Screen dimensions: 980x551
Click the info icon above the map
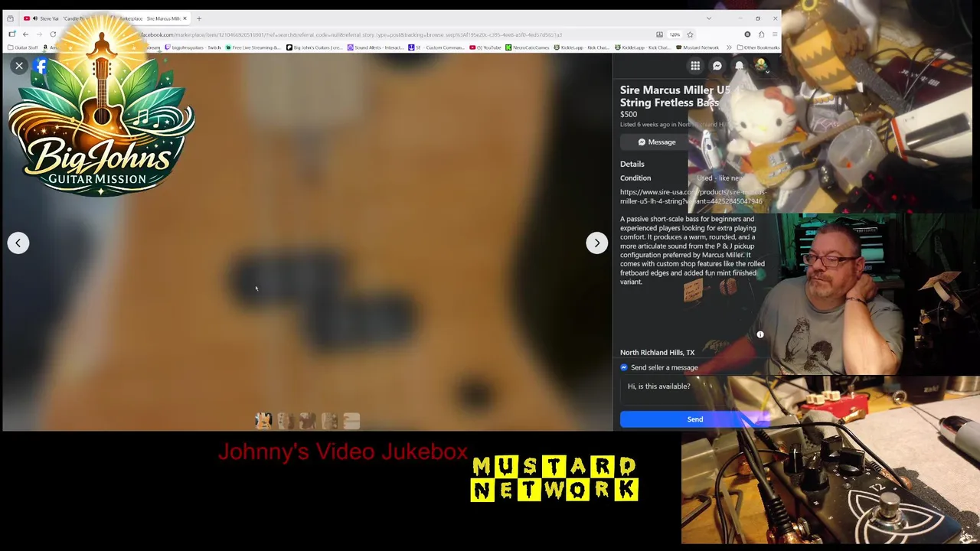(x=760, y=334)
